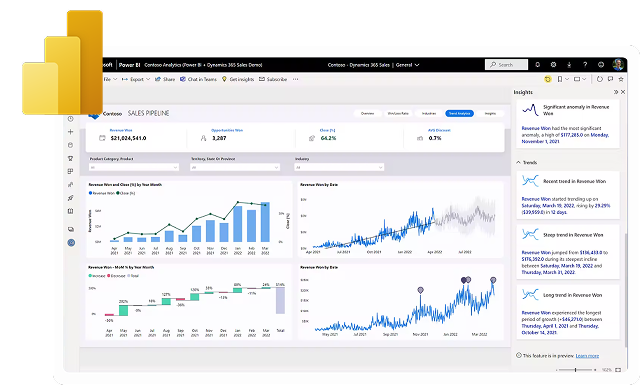Click Share in the toolbar
Viewport: 640px width, 385px height.
(x=165, y=79)
